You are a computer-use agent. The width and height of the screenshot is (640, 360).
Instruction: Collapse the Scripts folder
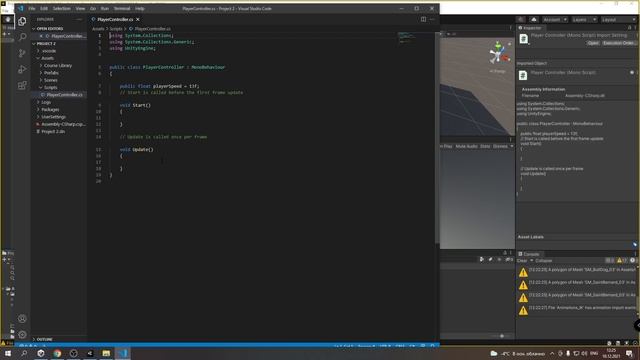(51, 88)
